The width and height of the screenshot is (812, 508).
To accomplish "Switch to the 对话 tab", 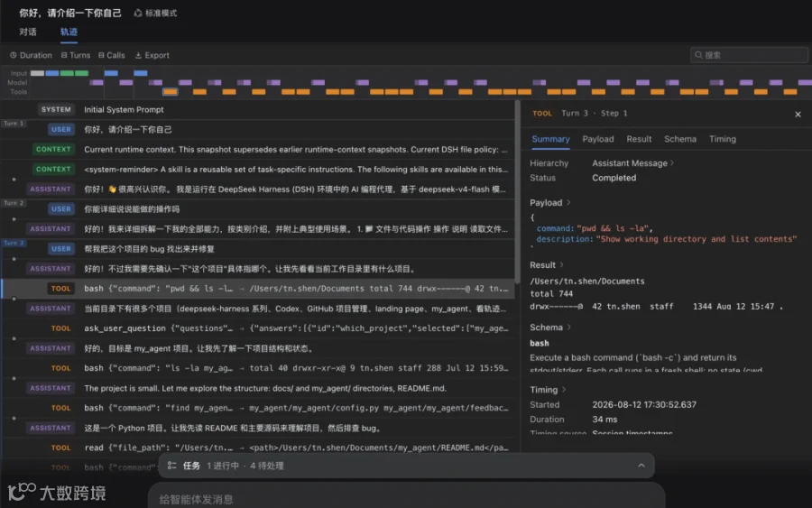I will pyautogui.click(x=27, y=32).
